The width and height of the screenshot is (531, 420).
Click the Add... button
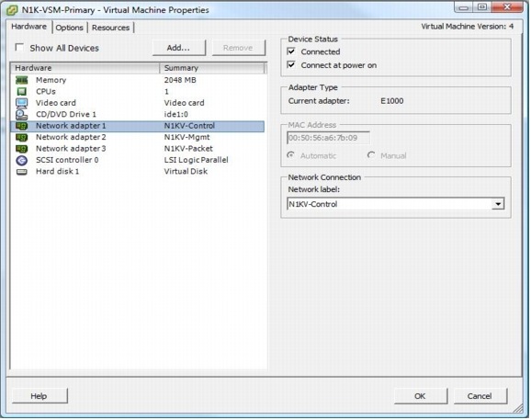tap(179, 48)
